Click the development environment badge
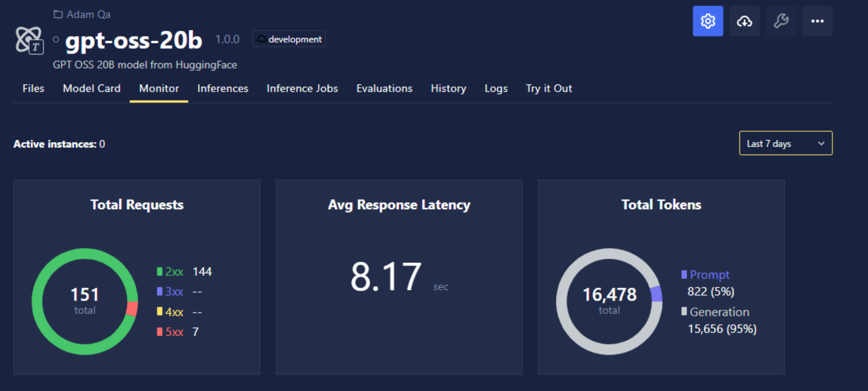 (x=289, y=39)
